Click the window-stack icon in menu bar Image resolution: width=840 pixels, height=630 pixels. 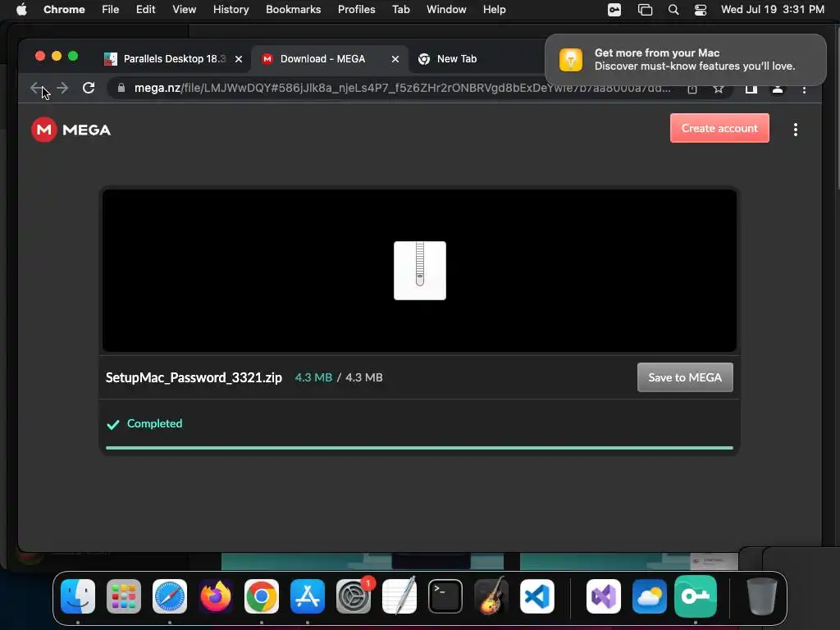click(645, 10)
